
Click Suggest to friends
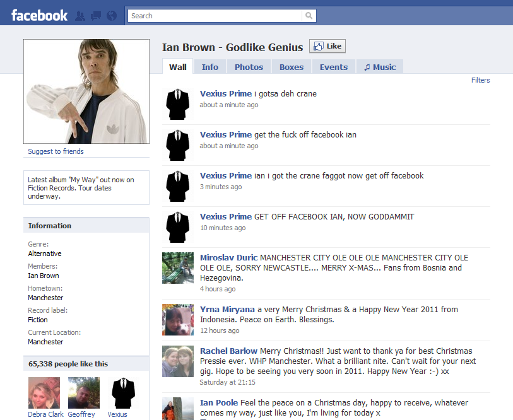(x=56, y=151)
